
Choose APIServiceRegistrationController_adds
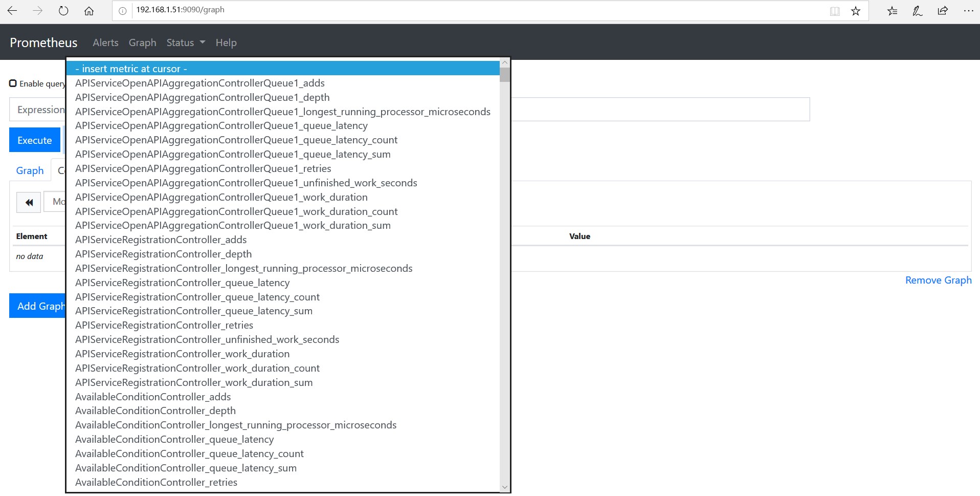(x=283, y=240)
